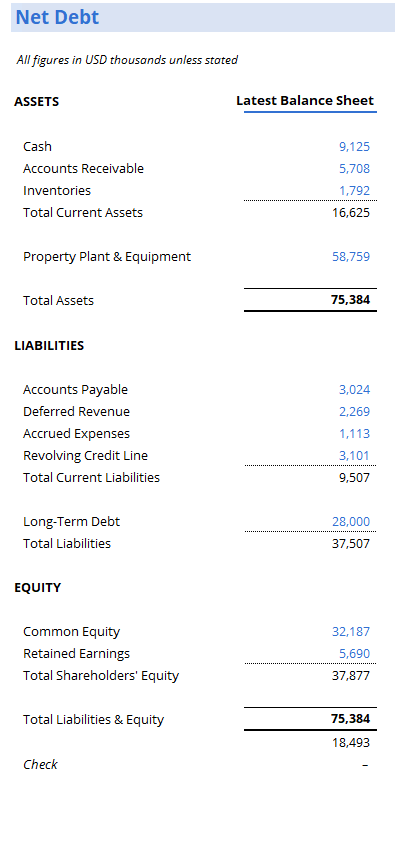The width and height of the screenshot is (395, 843).
Task: Select the Accounts Receivable value 5,708
Action: pyautogui.click(x=354, y=168)
